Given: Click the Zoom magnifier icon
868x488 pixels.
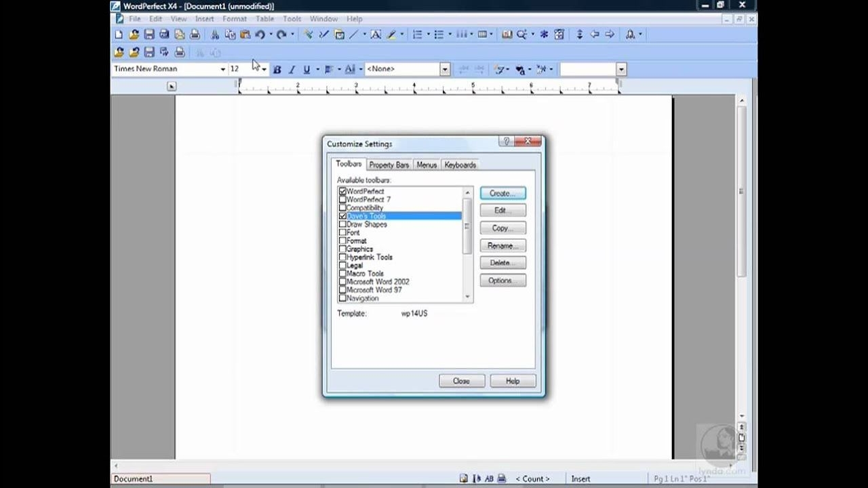Looking at the screenshot, I should pyautogui.click(x=522, y=35).
